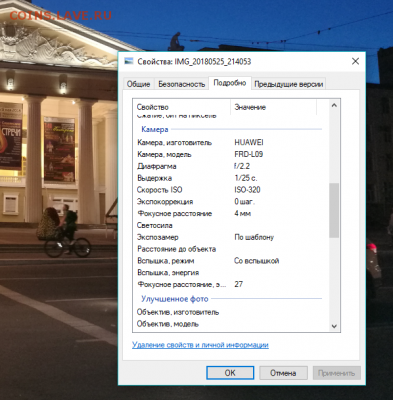This screenshot has height=400, width=393.
Task: Select the Подробно tab
Action: pyautogui.click(x=230, y=83)
